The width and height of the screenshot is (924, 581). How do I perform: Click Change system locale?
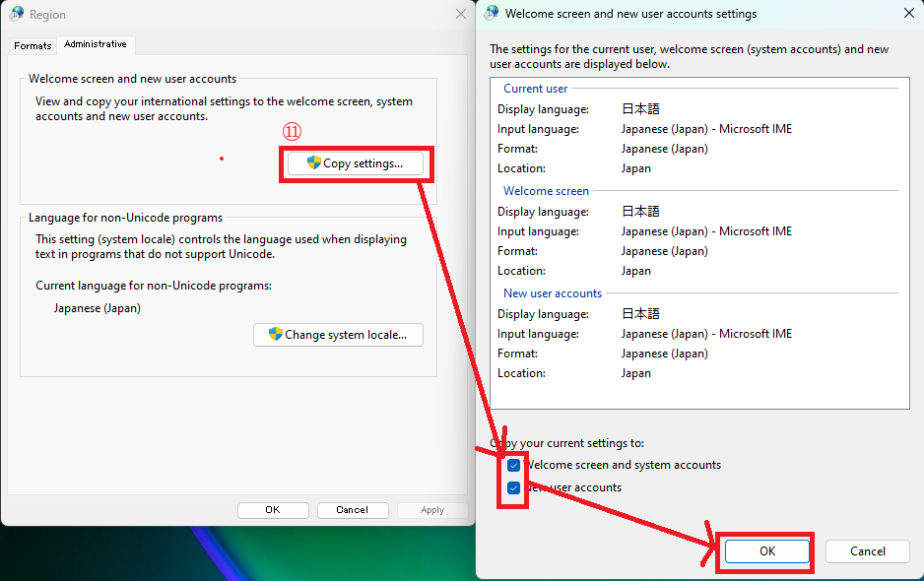pyautogui.click(x=338, y=334)
